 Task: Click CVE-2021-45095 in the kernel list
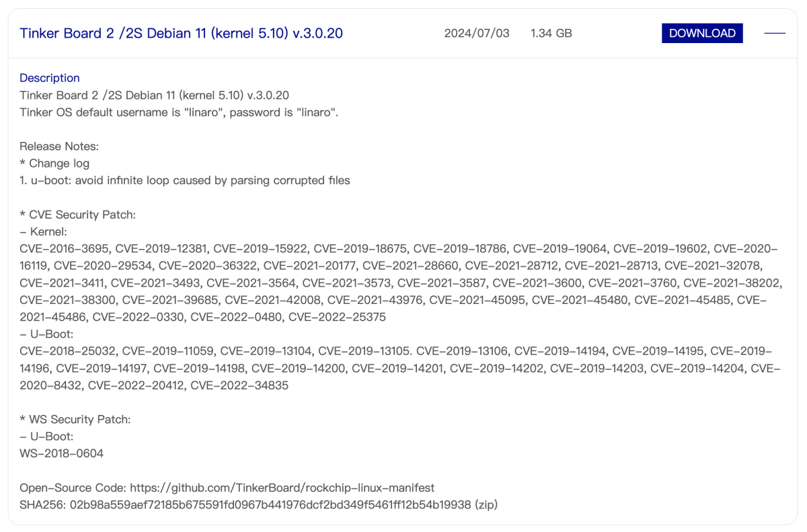click(478, 300)
